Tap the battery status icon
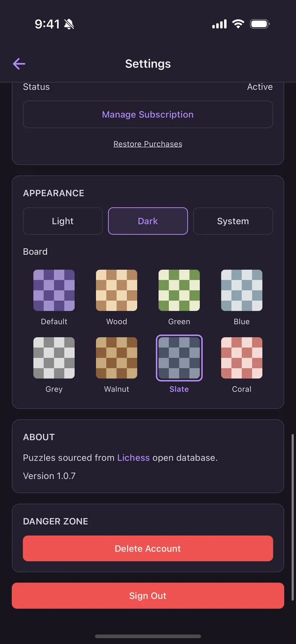The width and height of the screenshot is (296, 644). [260, 24]
